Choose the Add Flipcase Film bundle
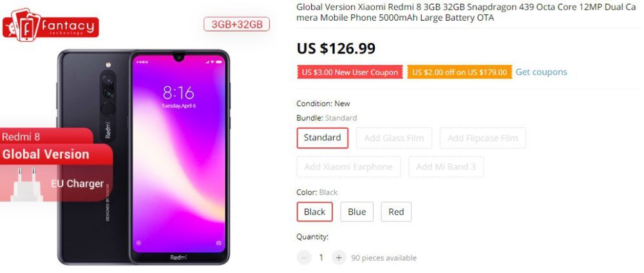Screen dimensions: 644x273 point(482,138)
